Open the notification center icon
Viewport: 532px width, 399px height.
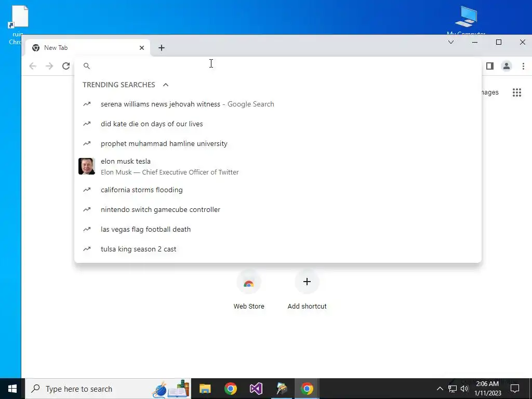click(x=515, y=389)
